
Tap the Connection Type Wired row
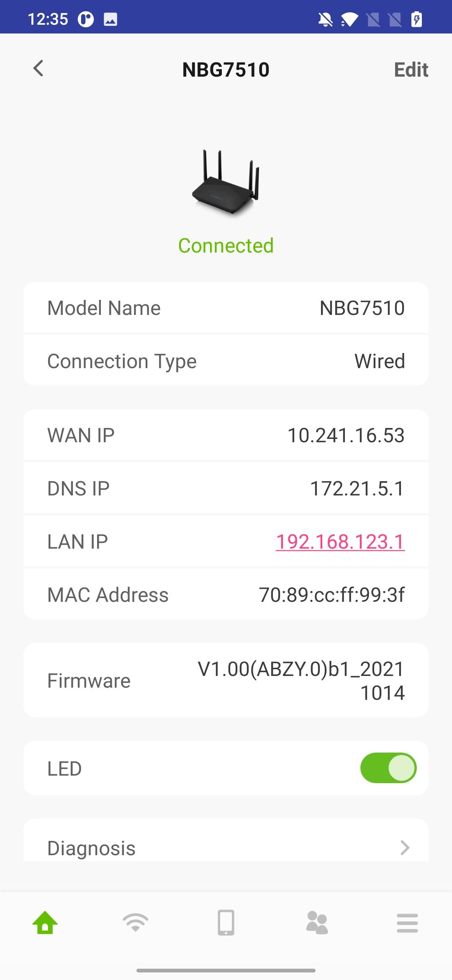(226, 361)
